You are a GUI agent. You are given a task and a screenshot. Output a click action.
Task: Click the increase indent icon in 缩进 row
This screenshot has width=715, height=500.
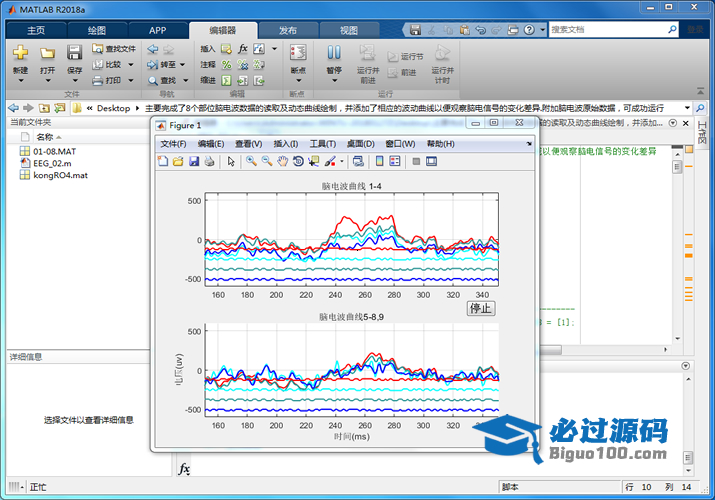coord(243,81)
